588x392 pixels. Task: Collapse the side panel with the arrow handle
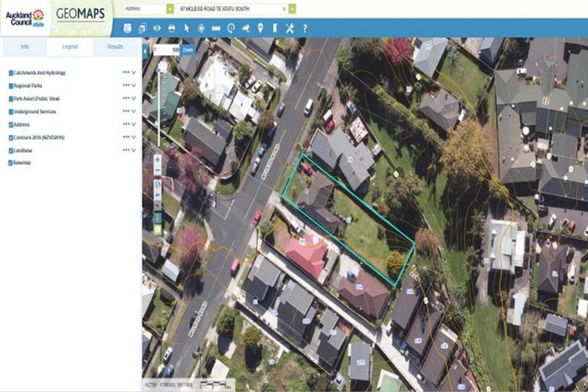coord(145,51)
